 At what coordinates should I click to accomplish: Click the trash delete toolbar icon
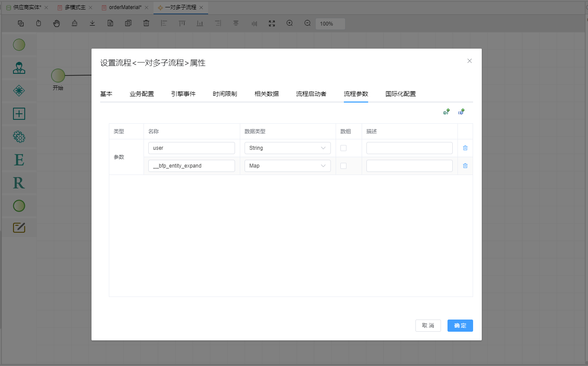146,23
